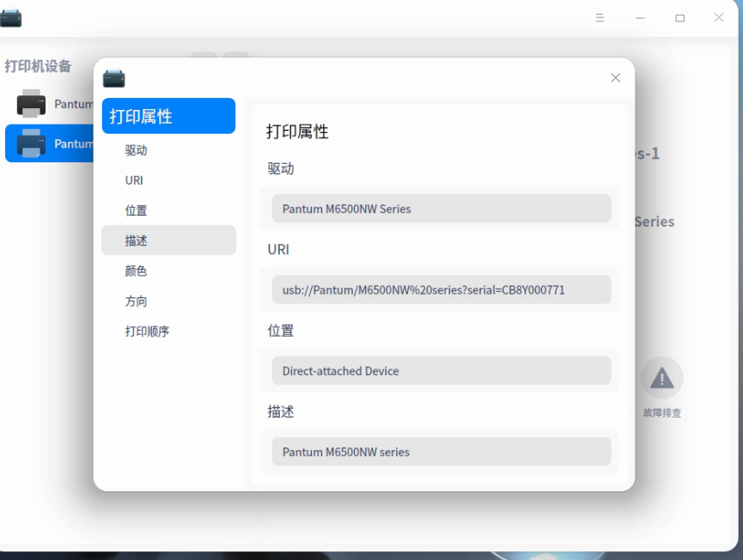Viewport: 743px width, 560px height.
Task: Jump to 驱动 section in sidebar
Action: 168,150
